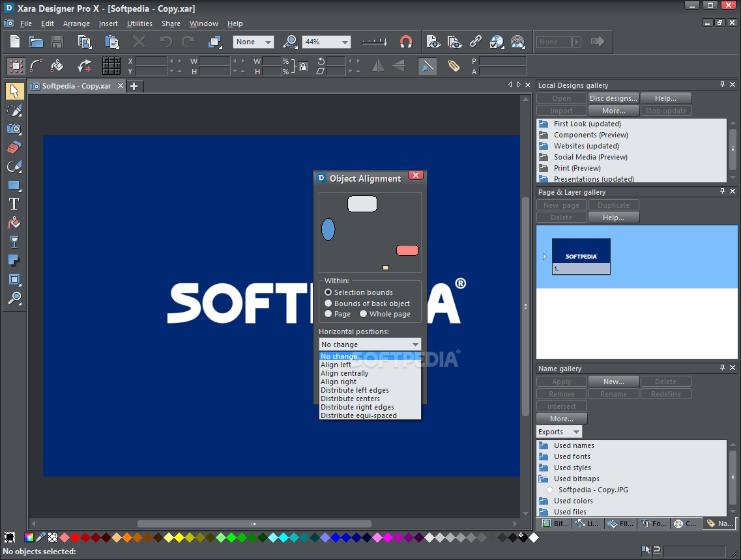Expand the Used fonts folder

(x=544, y=456)
